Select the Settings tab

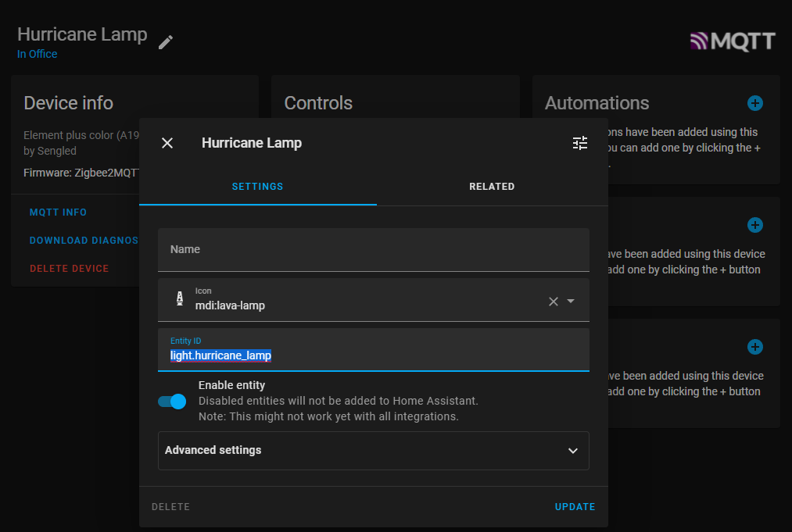click(x=257, y=187)
